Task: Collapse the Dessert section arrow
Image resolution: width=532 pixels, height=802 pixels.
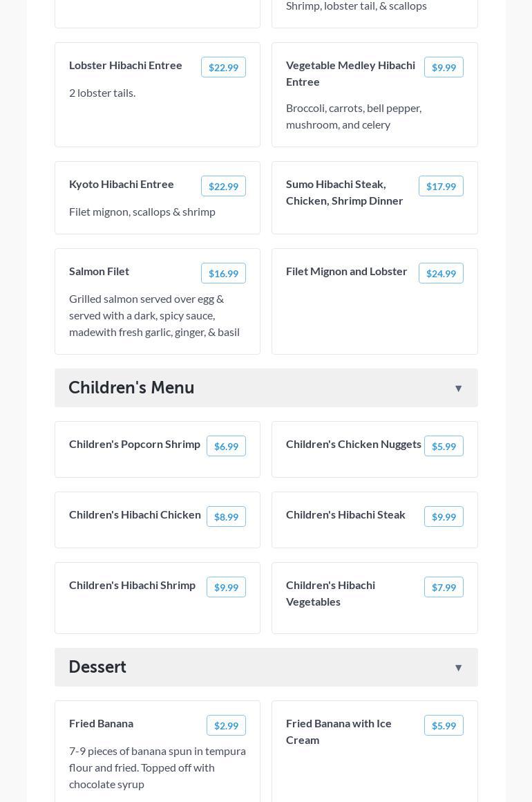Action: coord(458,668)
